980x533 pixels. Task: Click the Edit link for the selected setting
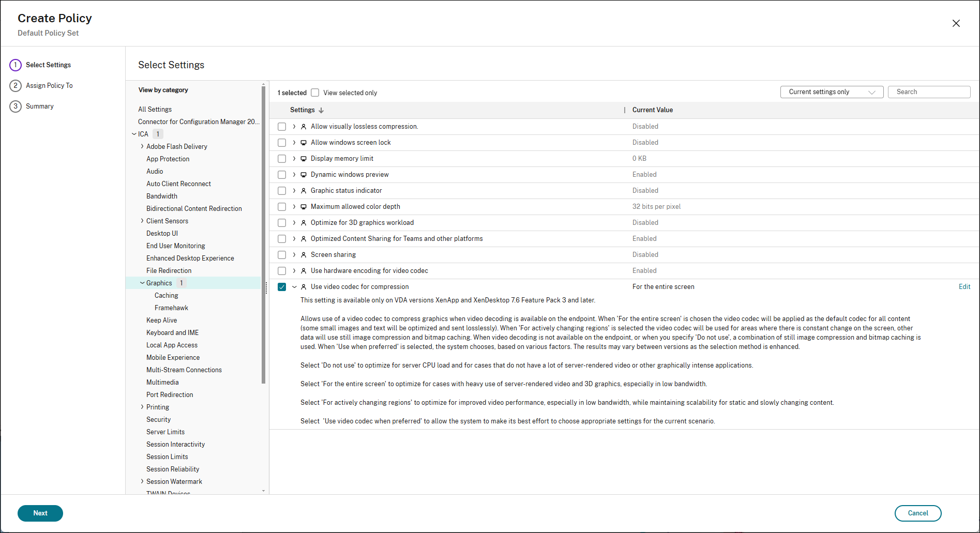[x=964, y=286]
